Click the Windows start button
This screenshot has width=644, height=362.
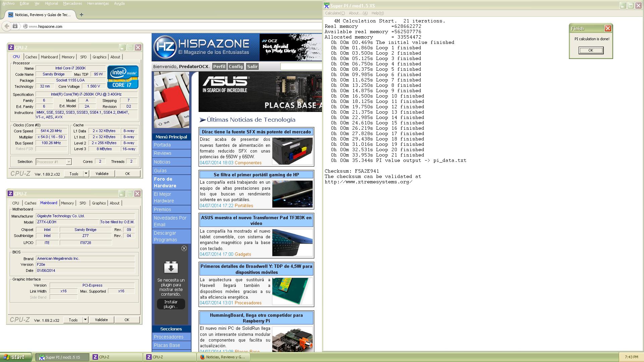pos(16,357)
